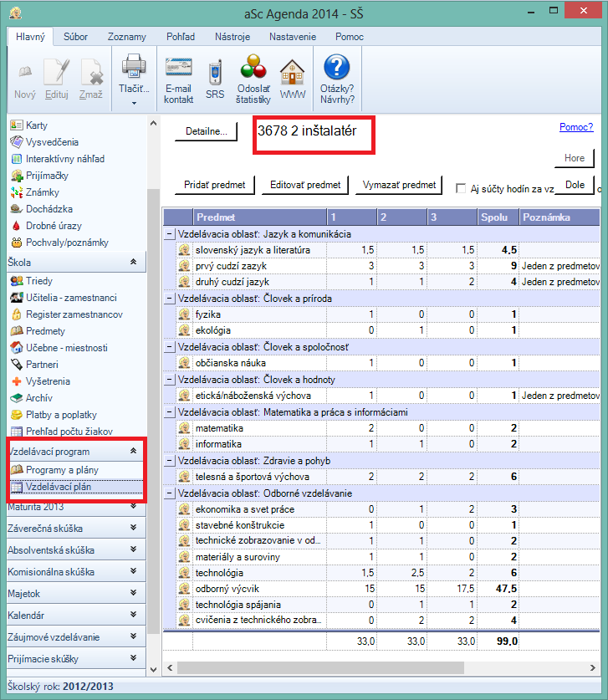Expand Majetok section
This screenshot has width=608, height=700.
(x=133, y=593)
